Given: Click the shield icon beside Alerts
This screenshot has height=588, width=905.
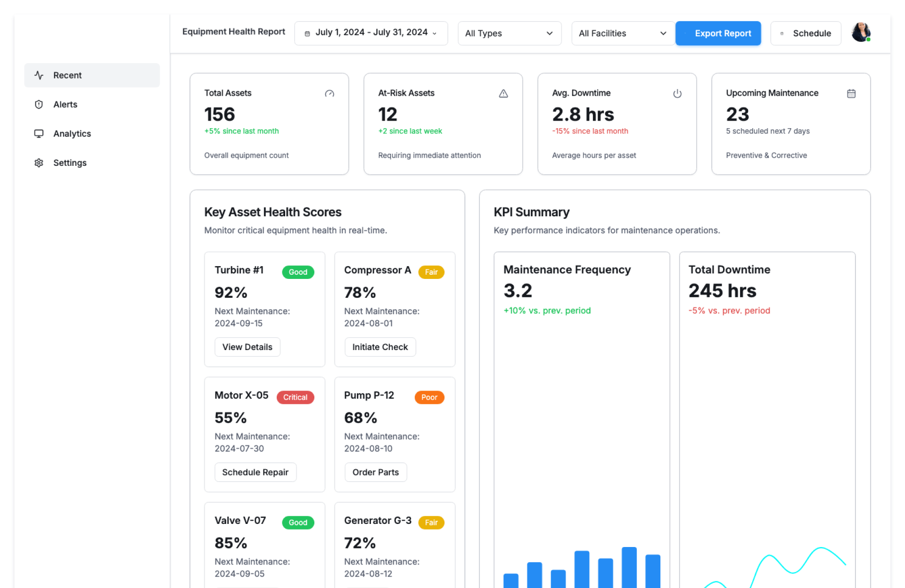Looking at the screenshot, I should click(x=39, y=105).
